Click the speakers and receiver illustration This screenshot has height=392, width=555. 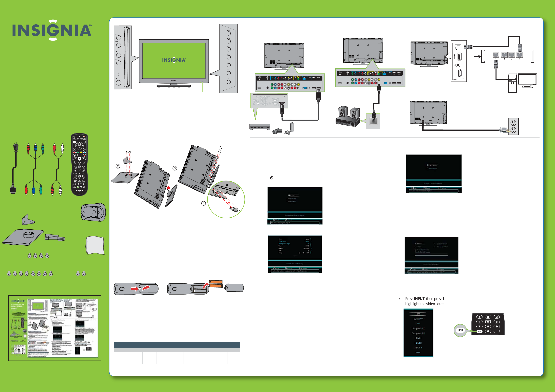(x=348, y=116)
